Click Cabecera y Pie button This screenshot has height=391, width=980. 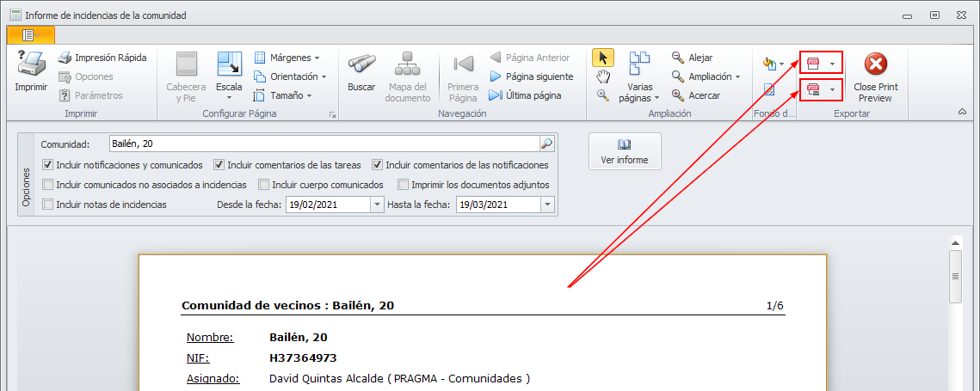186,76
